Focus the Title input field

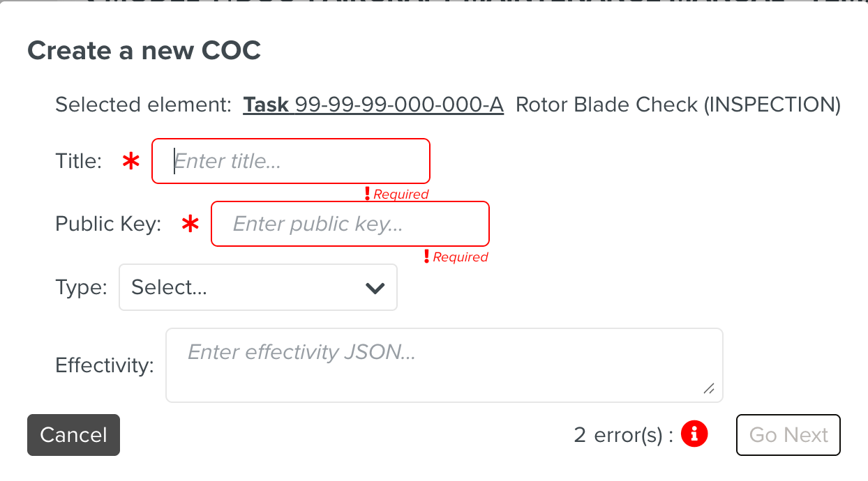(x=291, y=162)
